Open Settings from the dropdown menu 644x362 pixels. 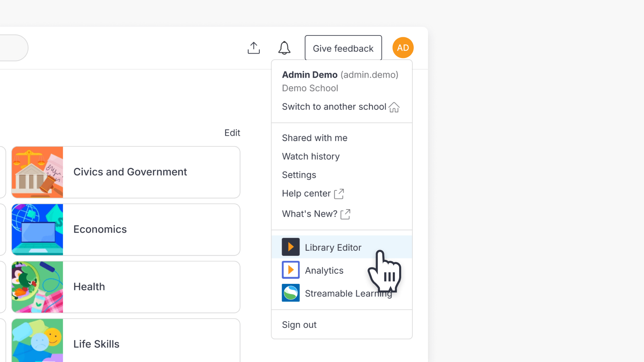pos(299,175)
